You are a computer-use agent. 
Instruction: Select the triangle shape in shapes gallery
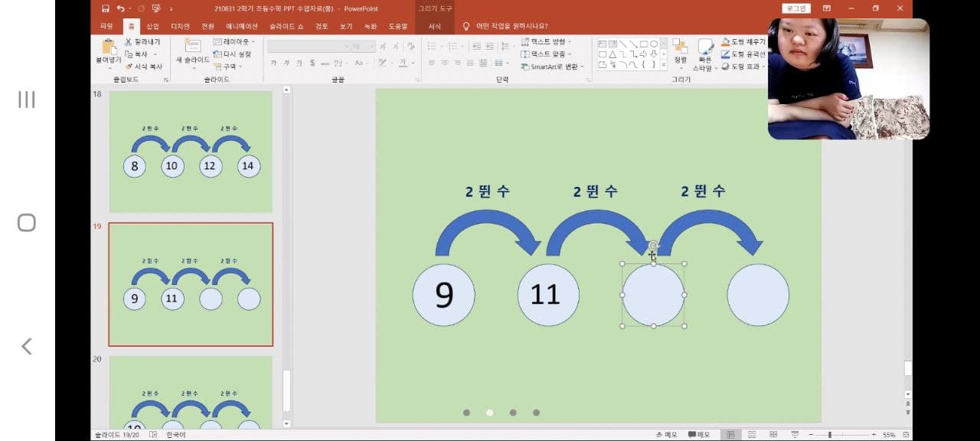pyautogui.click(x=612, y=54)
